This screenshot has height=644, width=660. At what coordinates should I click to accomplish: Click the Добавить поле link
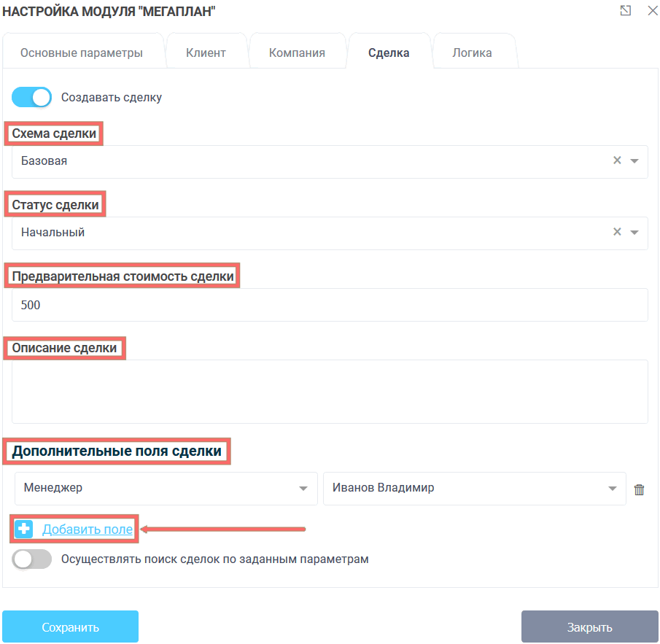coord(88,529)
